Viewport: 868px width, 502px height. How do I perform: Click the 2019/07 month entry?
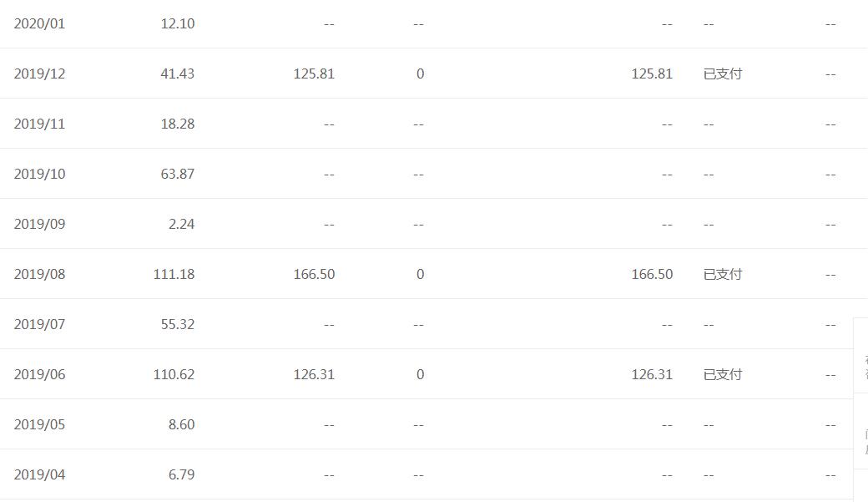(39, 324)
